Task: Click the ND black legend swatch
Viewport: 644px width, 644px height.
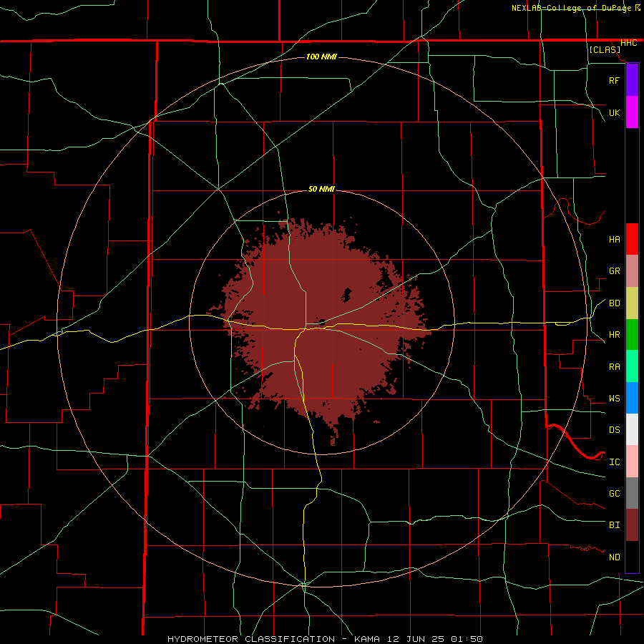Action: [632, 557]
